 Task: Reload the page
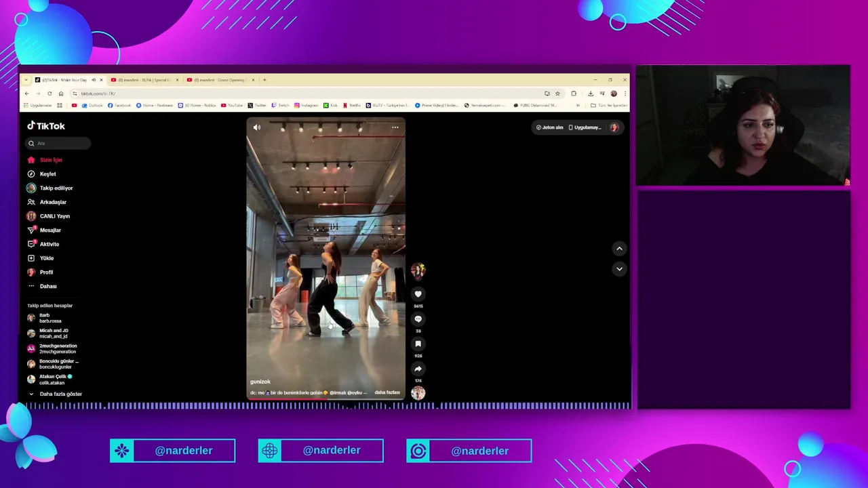pos(50,94)
